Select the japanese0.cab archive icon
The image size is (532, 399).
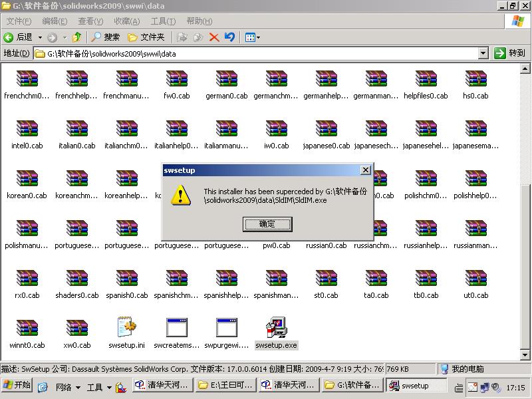pyautogui.click(x=326, y=128)
